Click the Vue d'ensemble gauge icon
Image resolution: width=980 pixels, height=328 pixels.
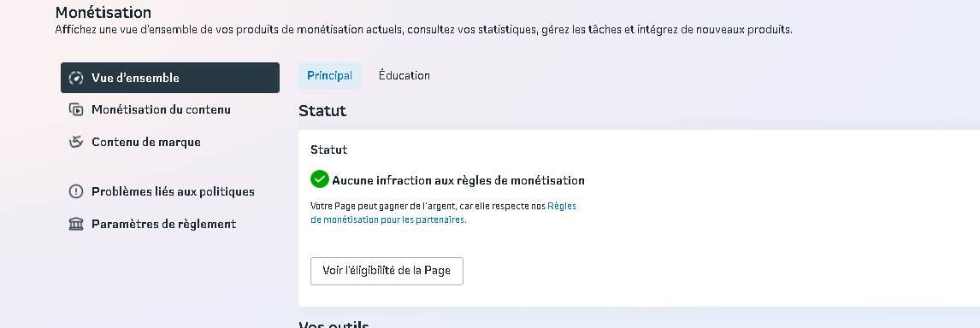pyautogui.click(x=76, y=78)
